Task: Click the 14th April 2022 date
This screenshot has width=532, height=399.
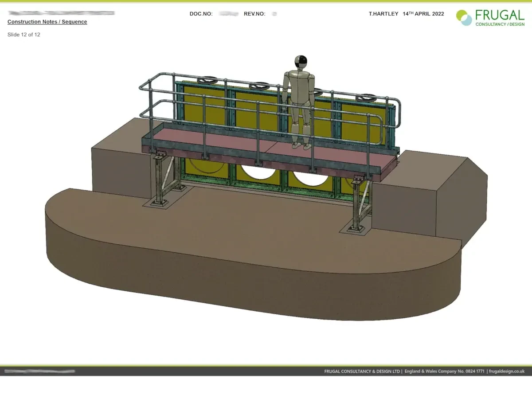Action: point(423,14)
